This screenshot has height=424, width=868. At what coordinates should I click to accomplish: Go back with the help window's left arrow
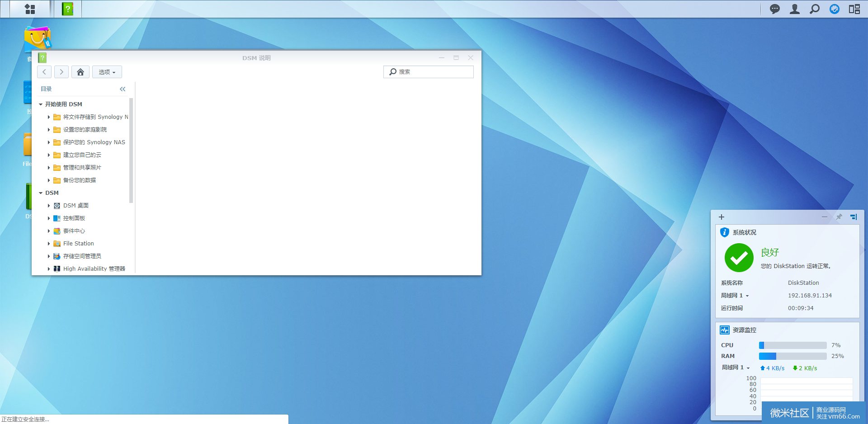tap(44, 72)
